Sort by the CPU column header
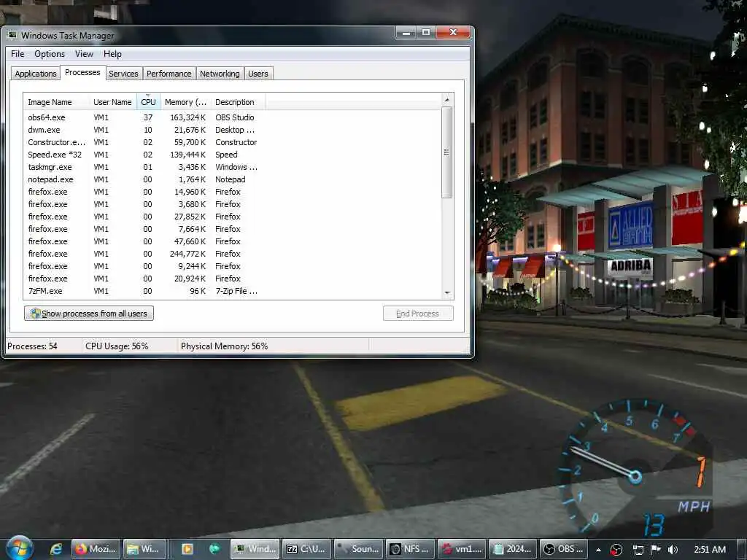 [x=148, y=102]
